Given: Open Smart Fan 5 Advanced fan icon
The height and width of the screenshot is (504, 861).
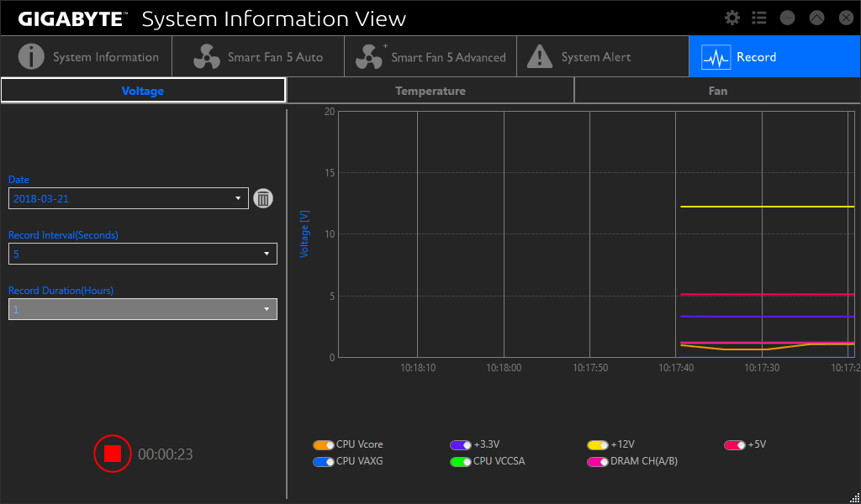Looking at the screenshot, I should tap(369, 57).
